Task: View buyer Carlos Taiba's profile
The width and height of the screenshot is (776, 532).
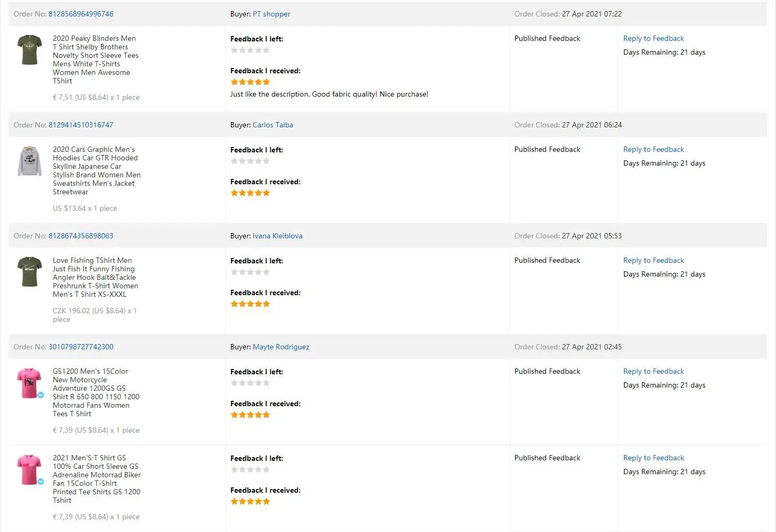Action: tap(272, 125)
